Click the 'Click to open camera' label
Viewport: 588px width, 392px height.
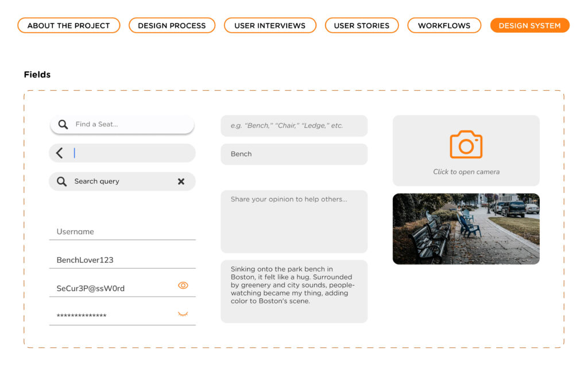tap(466, 172)
